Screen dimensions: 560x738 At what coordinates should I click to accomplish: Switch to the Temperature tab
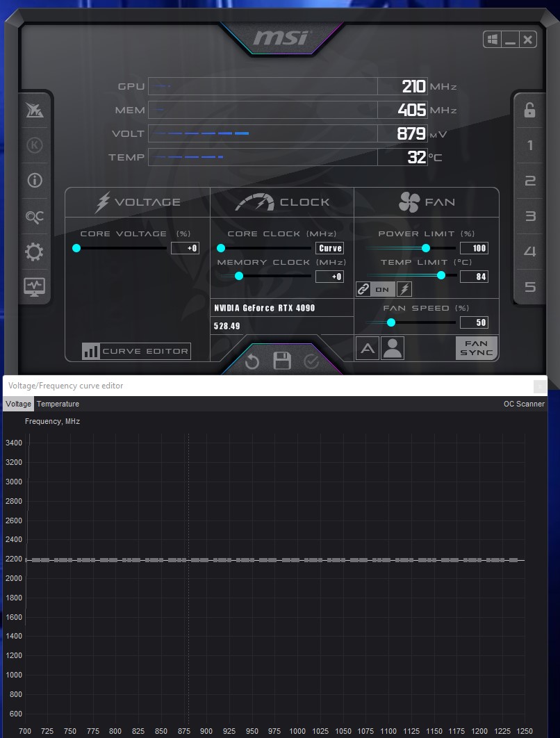coord(58,404)
